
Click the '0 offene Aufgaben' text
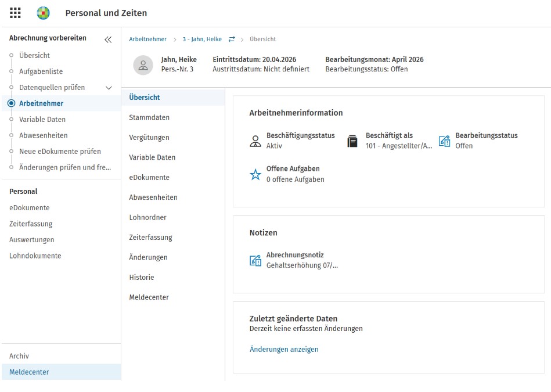point(295,179)
